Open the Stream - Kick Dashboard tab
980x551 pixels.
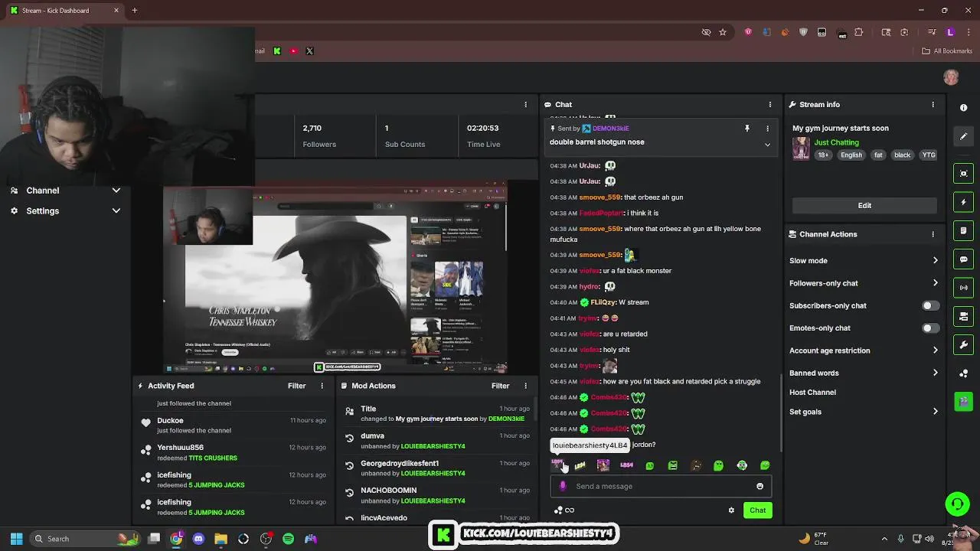click(63, 11)
